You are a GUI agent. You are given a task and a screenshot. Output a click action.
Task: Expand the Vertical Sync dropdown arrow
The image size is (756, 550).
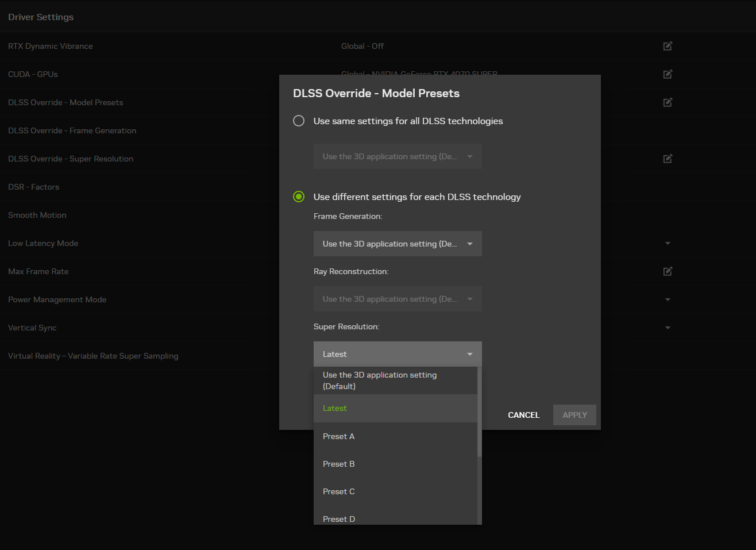click(668, 328)
